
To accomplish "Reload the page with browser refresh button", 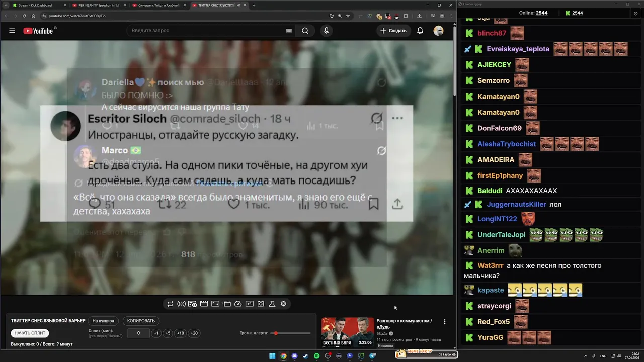I will click(x=25, y=16).
